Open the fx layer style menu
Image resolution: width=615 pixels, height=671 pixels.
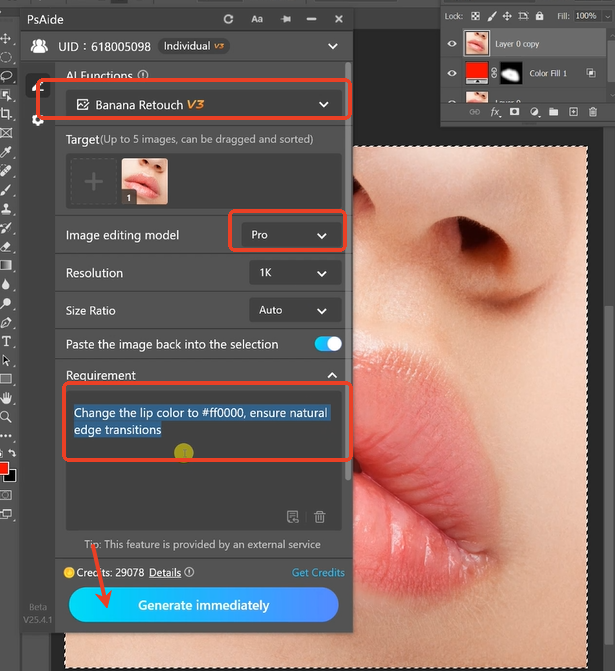494,113
